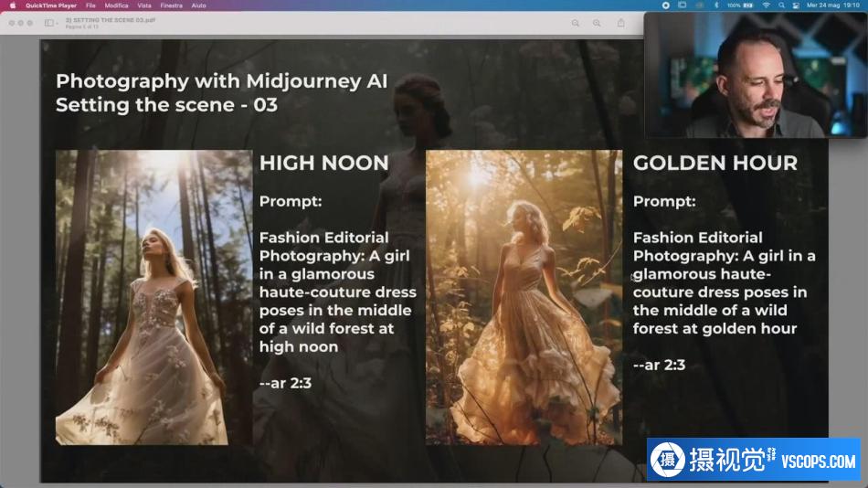868x488 pixels.
Task: Click the date and time clock
Action: [833, 5]
